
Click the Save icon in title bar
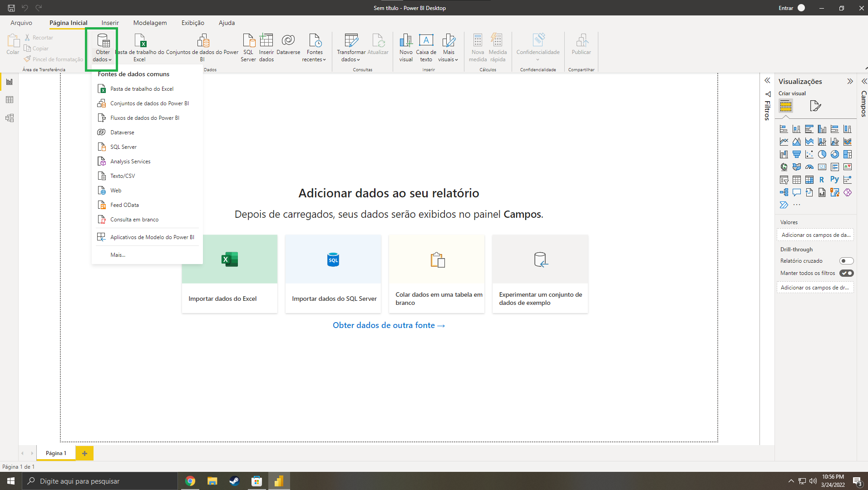click(x=11, y=8)
